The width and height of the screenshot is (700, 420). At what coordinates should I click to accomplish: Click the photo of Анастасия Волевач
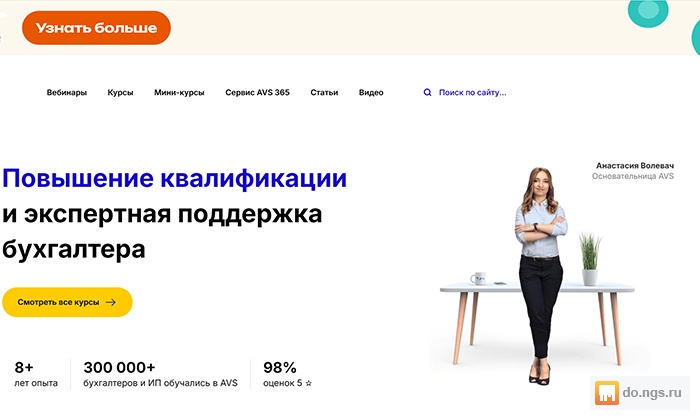540,275
